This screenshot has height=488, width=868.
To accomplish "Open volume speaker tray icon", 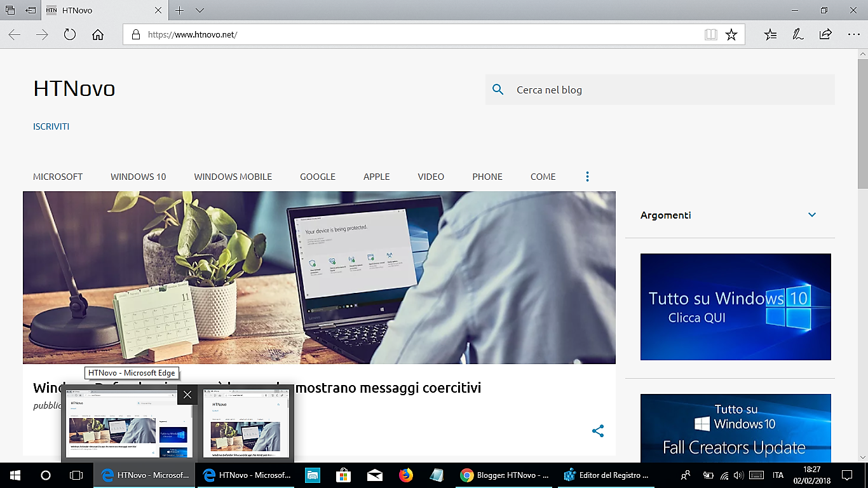I will click(x=738, y=475).
